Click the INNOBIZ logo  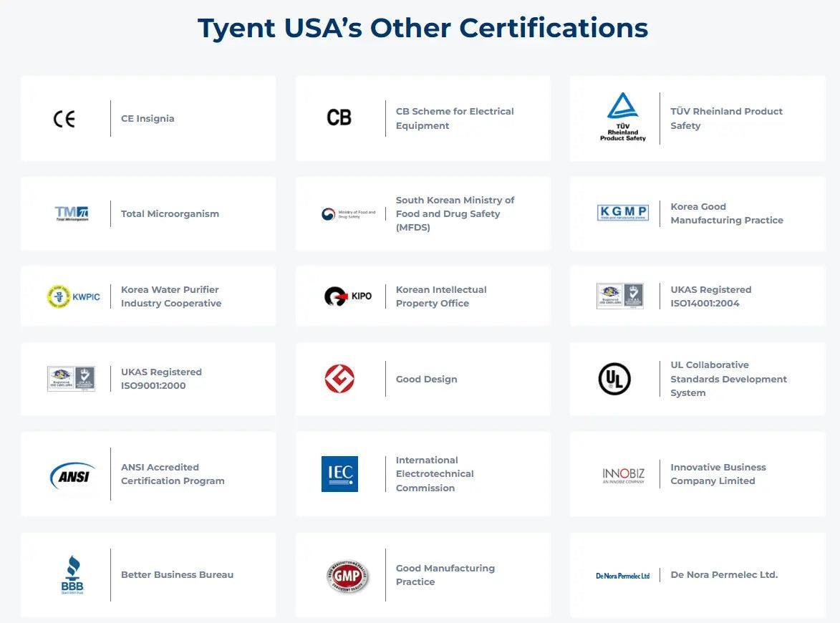click(623, 475)
